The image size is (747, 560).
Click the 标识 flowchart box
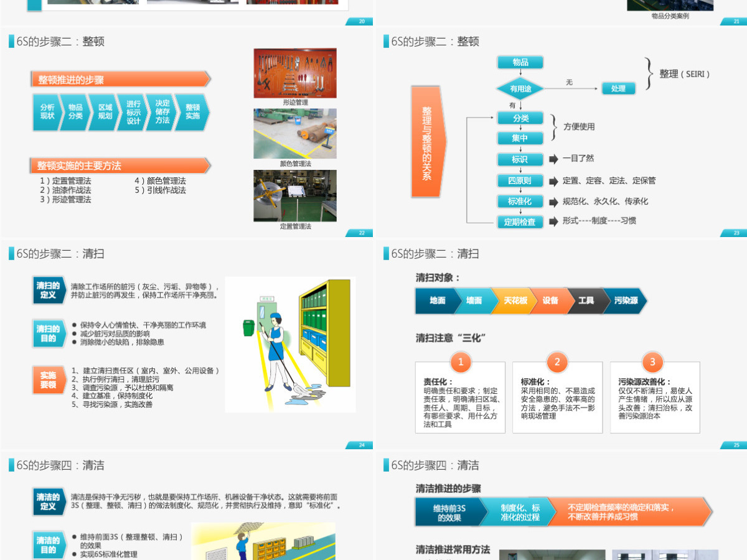pos(520,159)
